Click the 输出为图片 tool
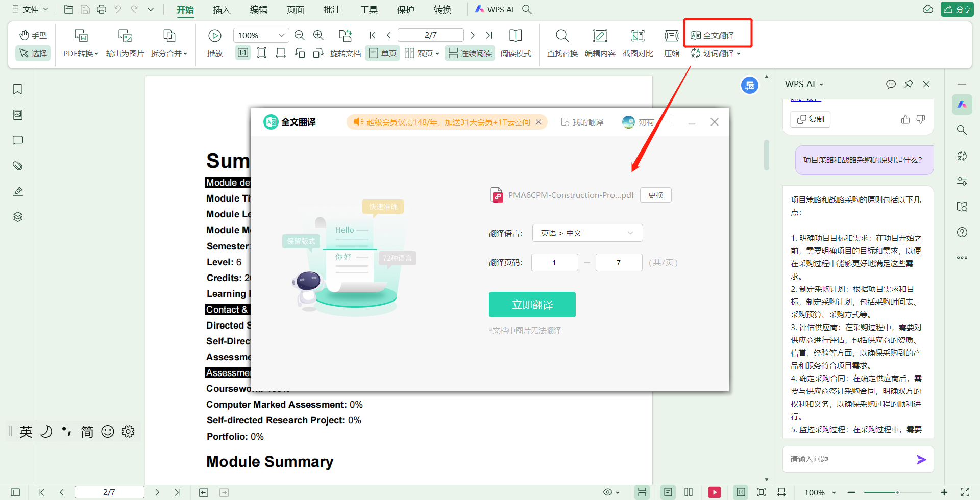Image resolution: width=980 pixels, height=500 pixels. pos(125,43)
